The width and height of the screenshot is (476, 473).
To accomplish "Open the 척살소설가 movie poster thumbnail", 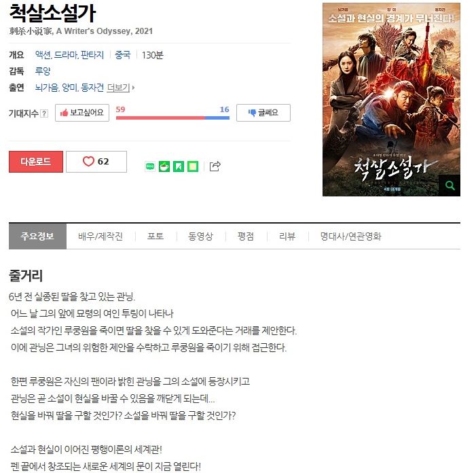I will click(x=391, y=99).
